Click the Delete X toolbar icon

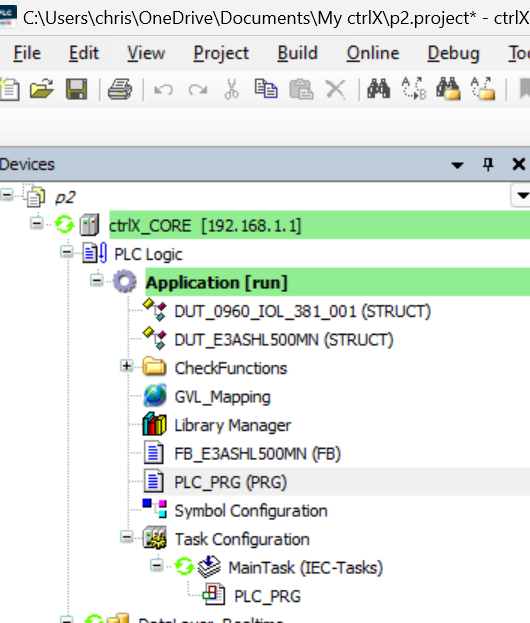pyautogui.click(x=335, y=89)
